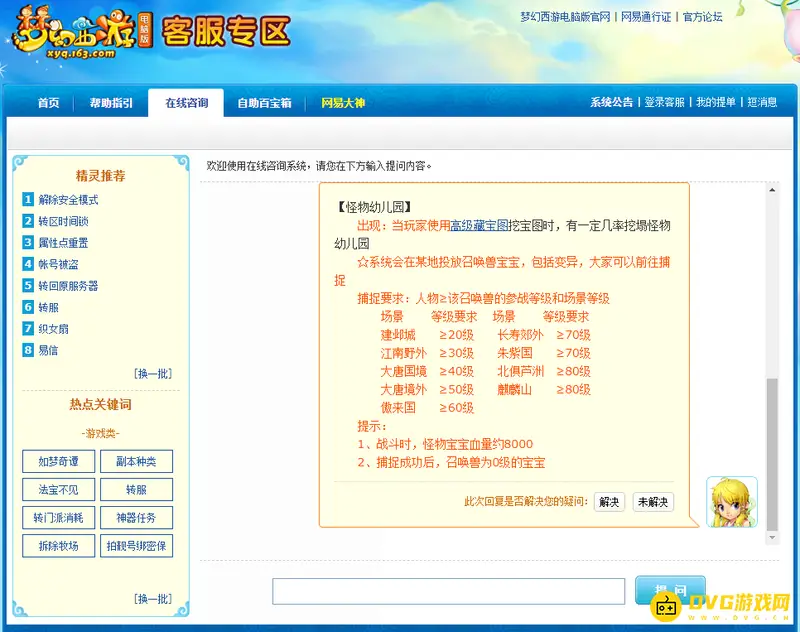This screenshot has width=800, height=632.
Task: Click 换一批 under 精灵推荐 list
Action: click(x=153, y=374)
